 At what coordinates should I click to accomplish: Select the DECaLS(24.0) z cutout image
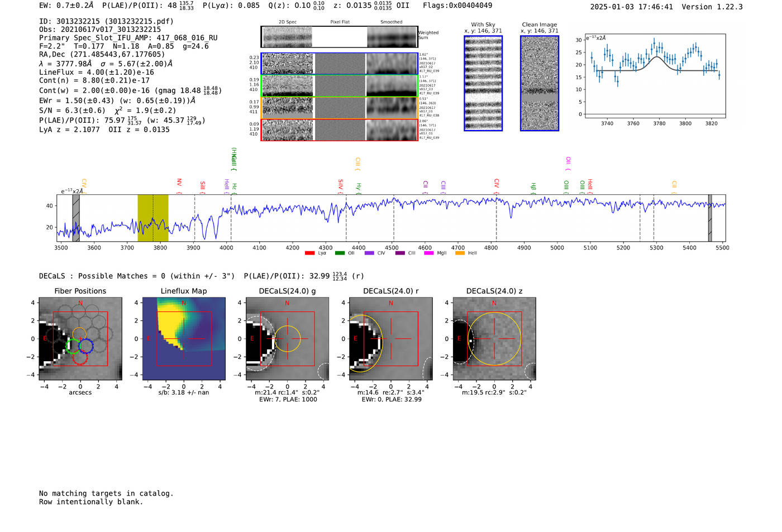494,339
